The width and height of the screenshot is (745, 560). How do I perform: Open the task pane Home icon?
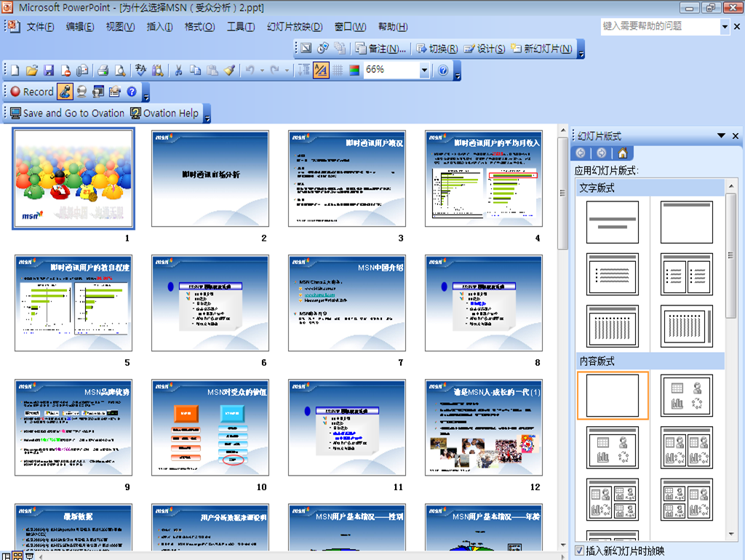click(x=623, y=153)
